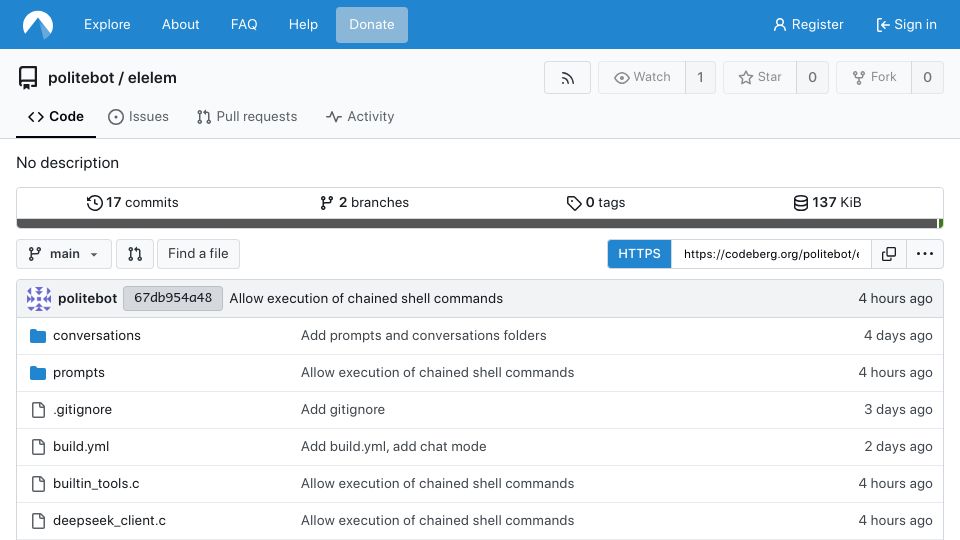Image resolution: width=960 pixels, height=540 pixels.
Task: Click Find a file button
Action: (x=198, y=254)
